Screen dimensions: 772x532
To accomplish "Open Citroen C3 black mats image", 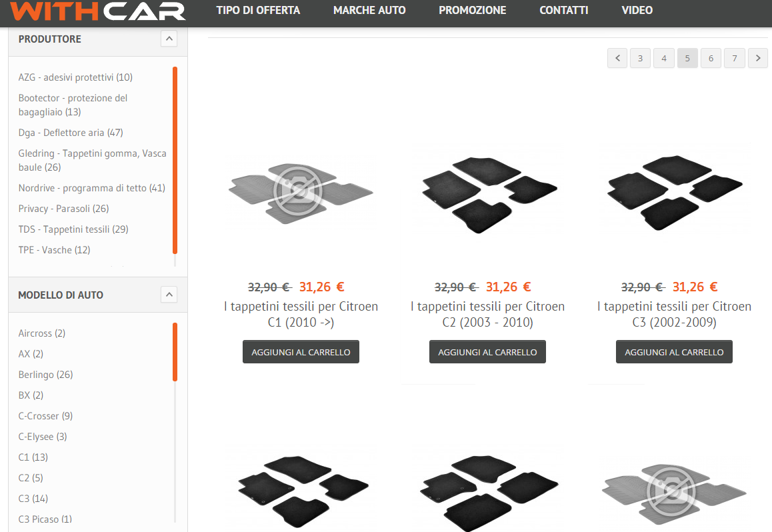I will tap(675, 193).
